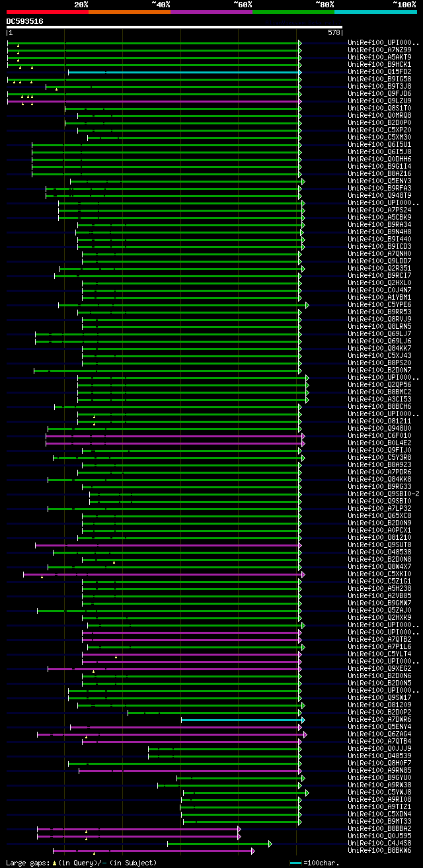Select hit label UniRef100_Q8W4X7
The height and width of the screenshot is (868, 423).
click(x=379, y=567)
